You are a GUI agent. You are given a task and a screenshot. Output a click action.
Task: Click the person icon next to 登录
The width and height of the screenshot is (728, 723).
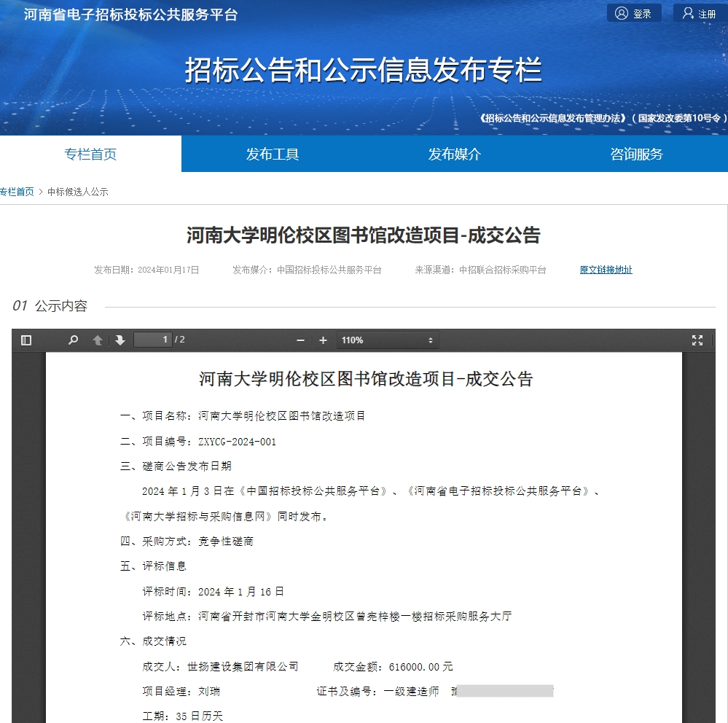coord(619,12)
